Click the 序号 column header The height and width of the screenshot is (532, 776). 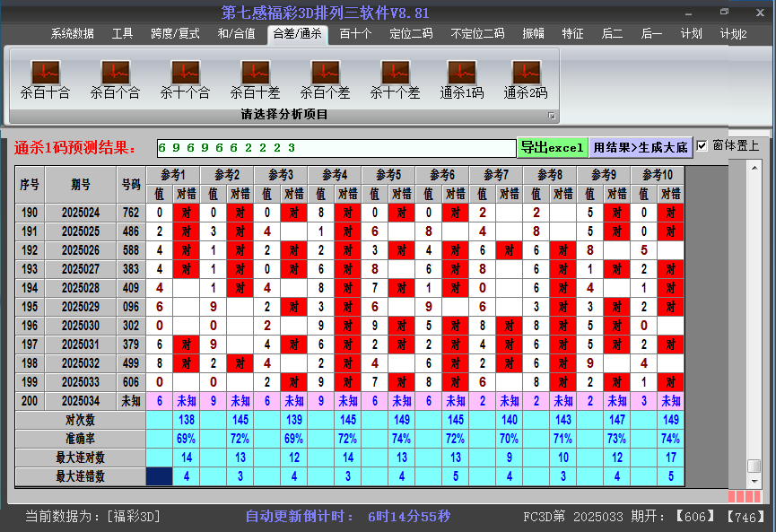(30, 185)
